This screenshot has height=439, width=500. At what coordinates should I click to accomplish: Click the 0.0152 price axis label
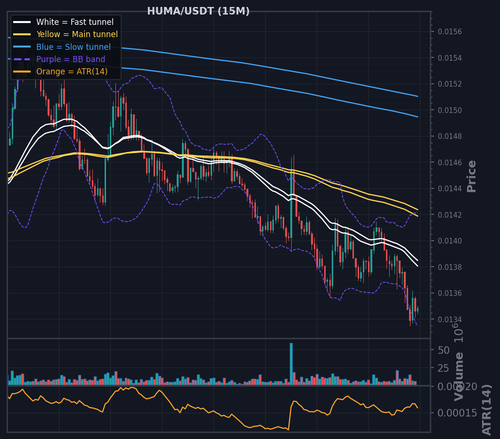point(450,84)
